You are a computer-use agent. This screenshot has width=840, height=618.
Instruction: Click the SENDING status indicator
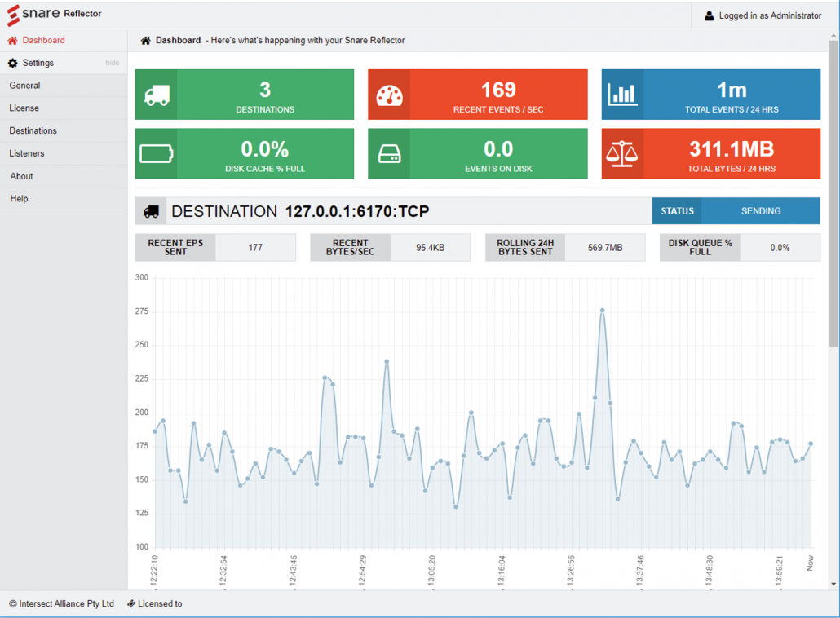pos(761,211)
